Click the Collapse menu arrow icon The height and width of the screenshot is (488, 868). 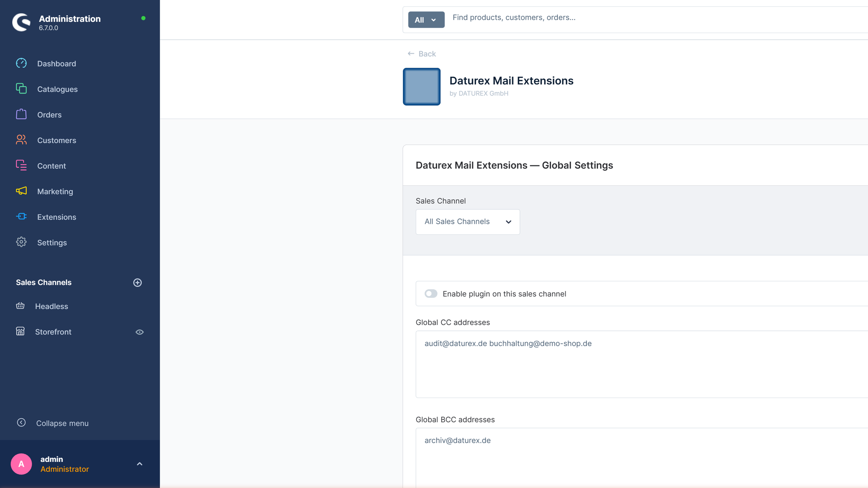point(21,422)
